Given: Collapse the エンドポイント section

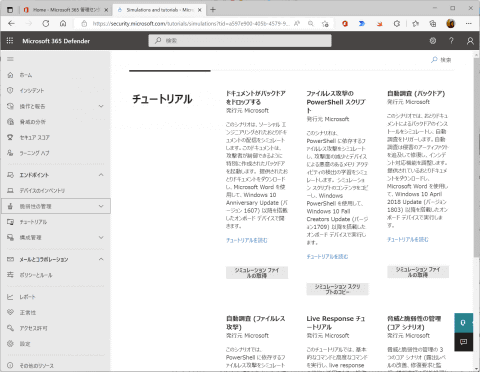Looking at the screenshot, I should tap(101, 175).
